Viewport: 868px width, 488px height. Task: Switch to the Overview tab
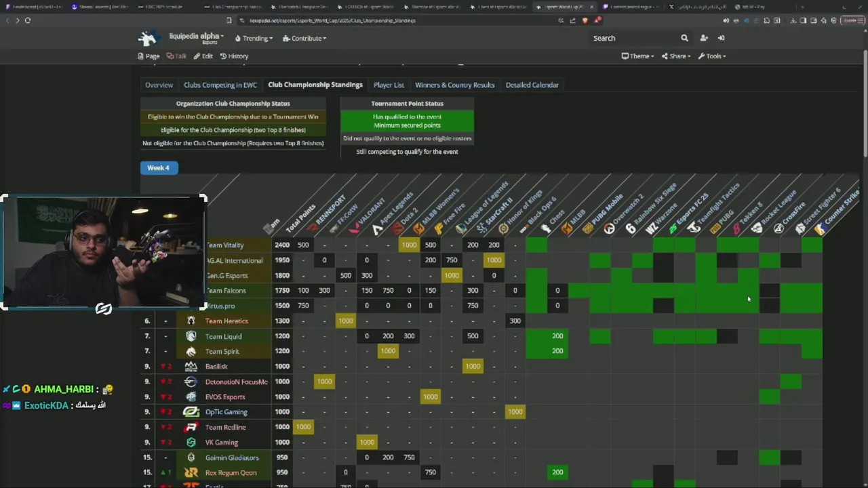click(159, 85)
